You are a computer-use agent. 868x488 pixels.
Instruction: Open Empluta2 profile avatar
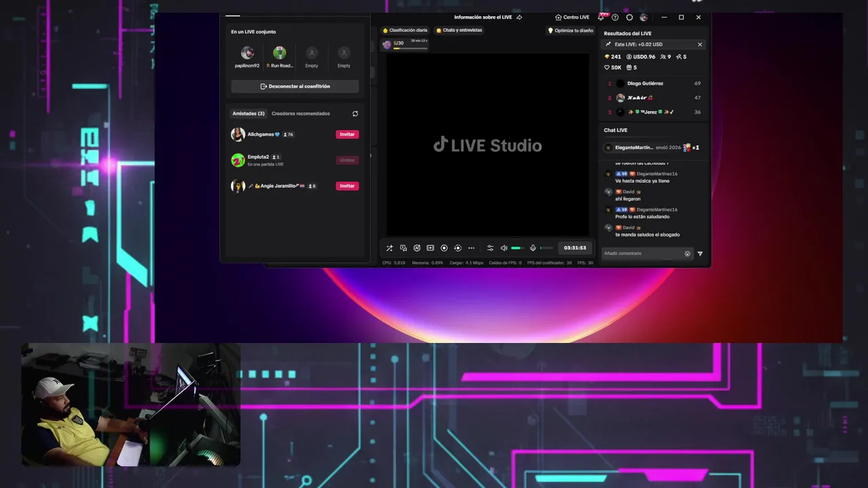click(x=238, y=160)
